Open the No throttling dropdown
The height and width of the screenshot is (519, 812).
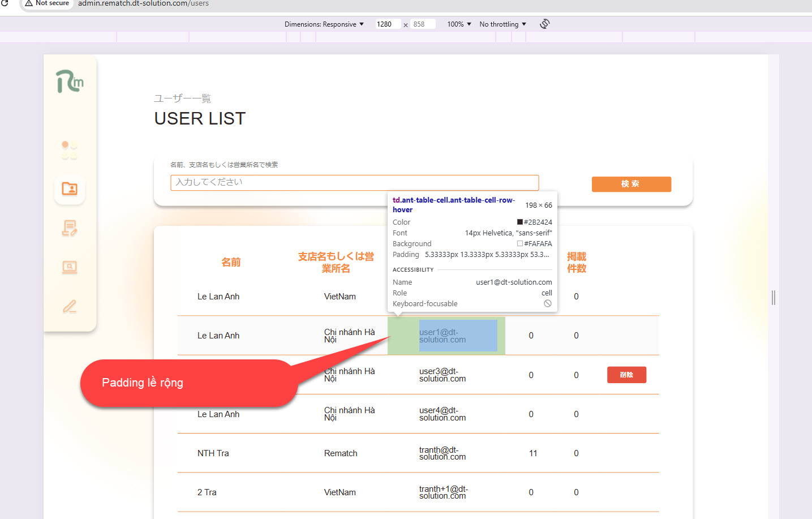coord(502,24)
